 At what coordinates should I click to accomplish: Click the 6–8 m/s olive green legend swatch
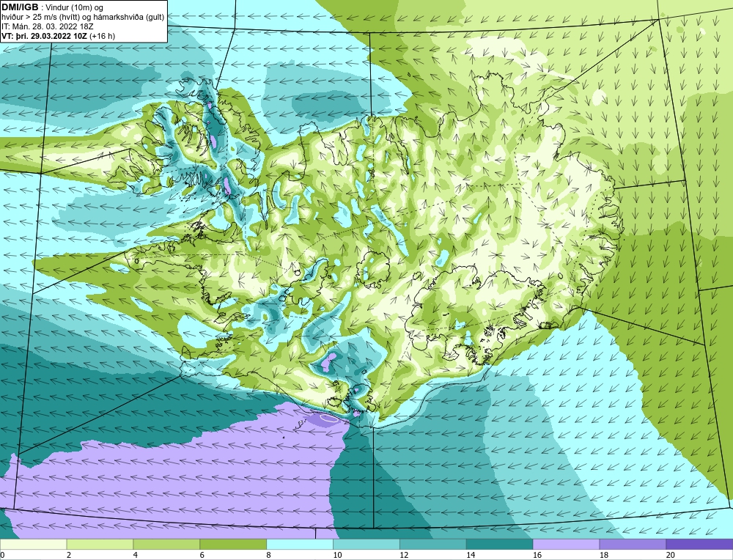pos(233,544)
